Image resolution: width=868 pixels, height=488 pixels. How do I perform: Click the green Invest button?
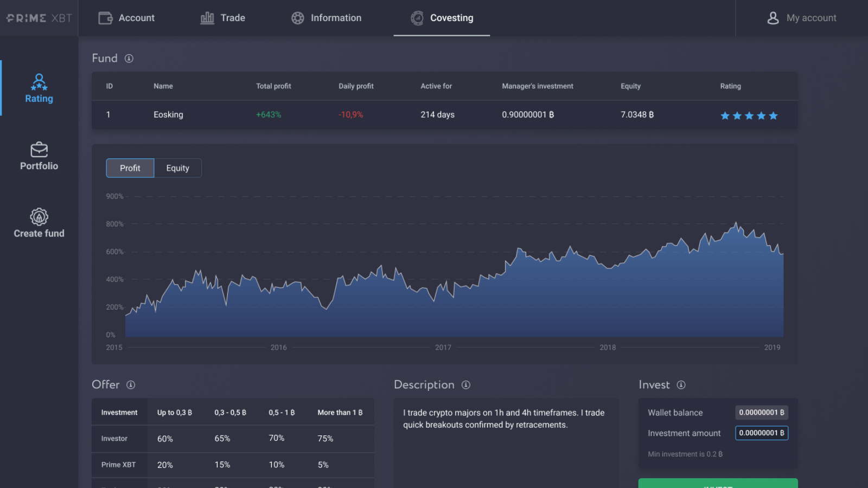coord(718,483)
